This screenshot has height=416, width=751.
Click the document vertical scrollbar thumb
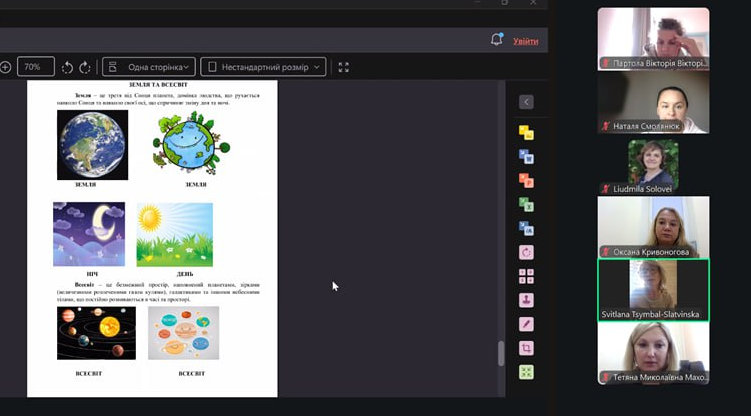[x=502, y=354]
